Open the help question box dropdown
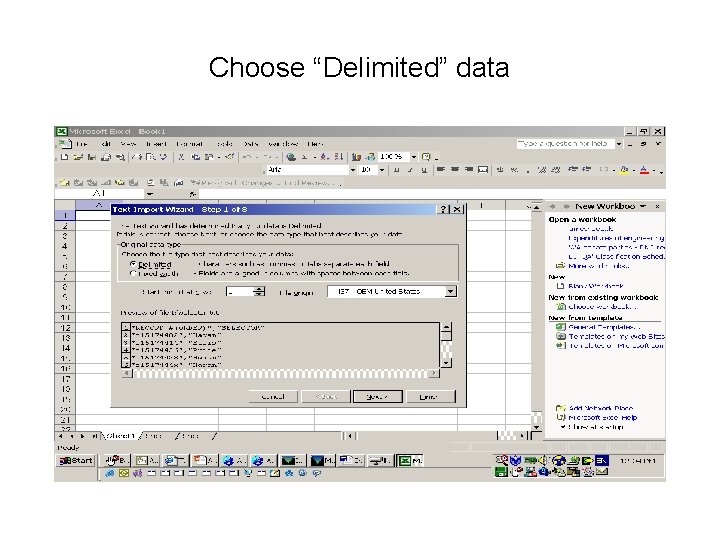720x540 pixels. tap(619, 144)
